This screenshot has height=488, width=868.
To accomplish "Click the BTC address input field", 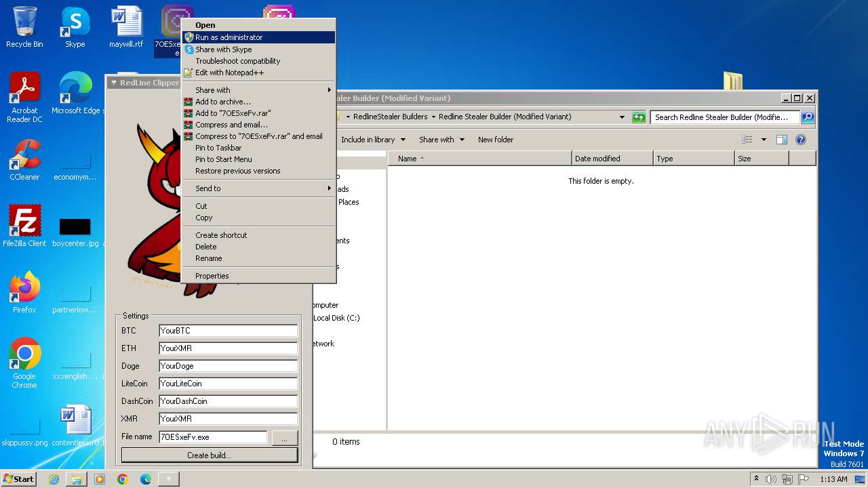I will point(228,331).
